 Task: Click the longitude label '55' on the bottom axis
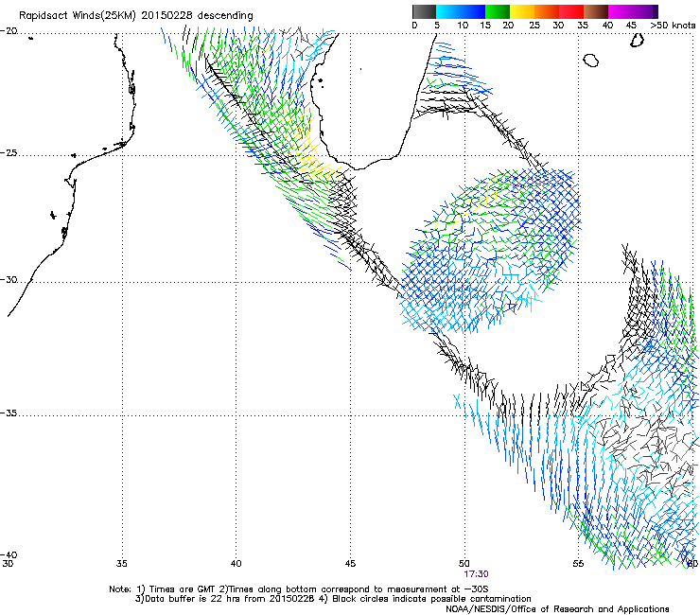[578, 564]
